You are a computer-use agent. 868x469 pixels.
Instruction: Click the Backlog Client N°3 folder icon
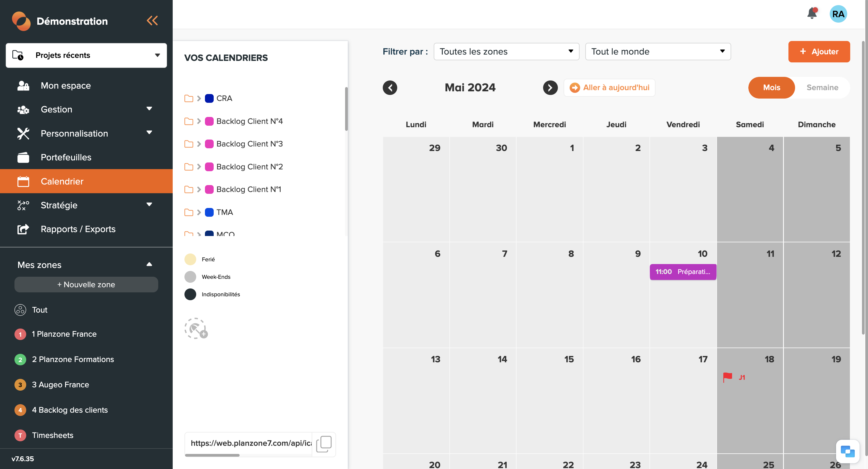click(x=189, y=144)
